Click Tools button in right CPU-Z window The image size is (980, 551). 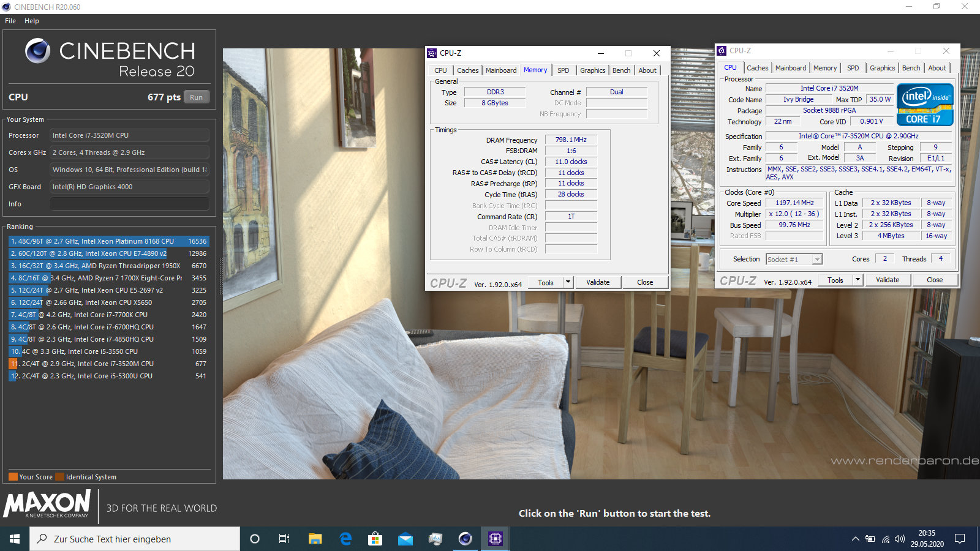[835, 280]
